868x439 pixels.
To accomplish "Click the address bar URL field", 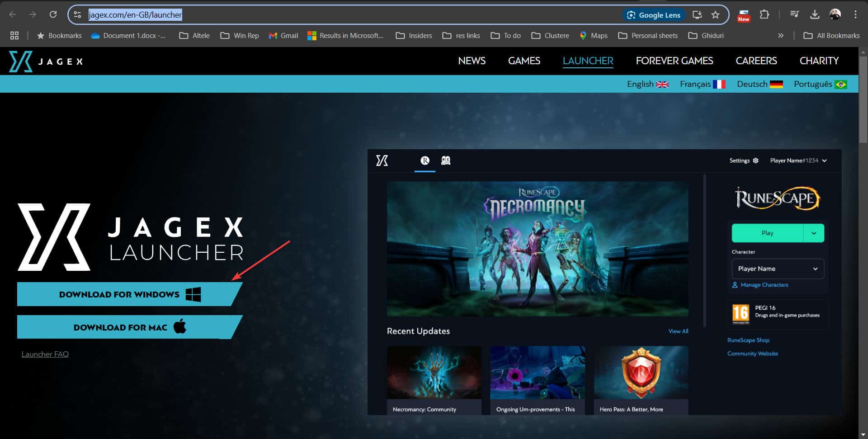I will coord(353,15).
